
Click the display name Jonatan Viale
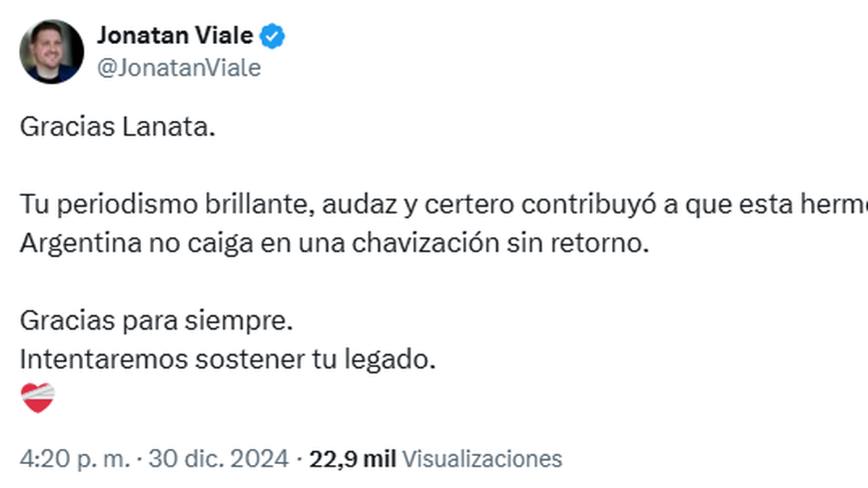click(x=176, y=35)
